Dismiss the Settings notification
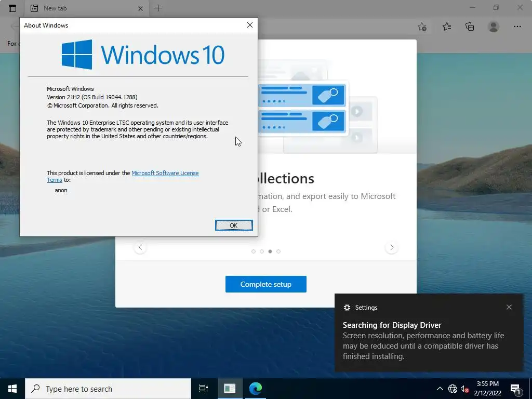Image resolution: width=532 pixels, height=399 pixels. 509,307
